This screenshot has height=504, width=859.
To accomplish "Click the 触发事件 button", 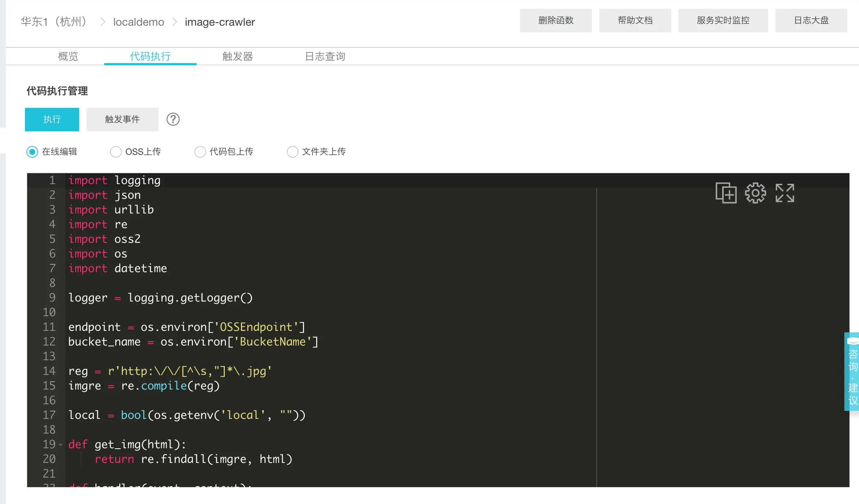I will point(122,119).
